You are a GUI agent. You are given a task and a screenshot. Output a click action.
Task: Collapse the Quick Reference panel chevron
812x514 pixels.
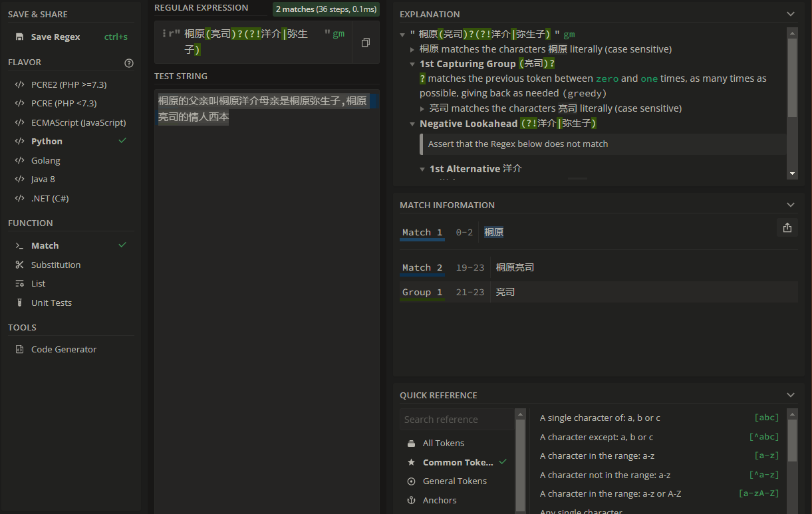790,395
